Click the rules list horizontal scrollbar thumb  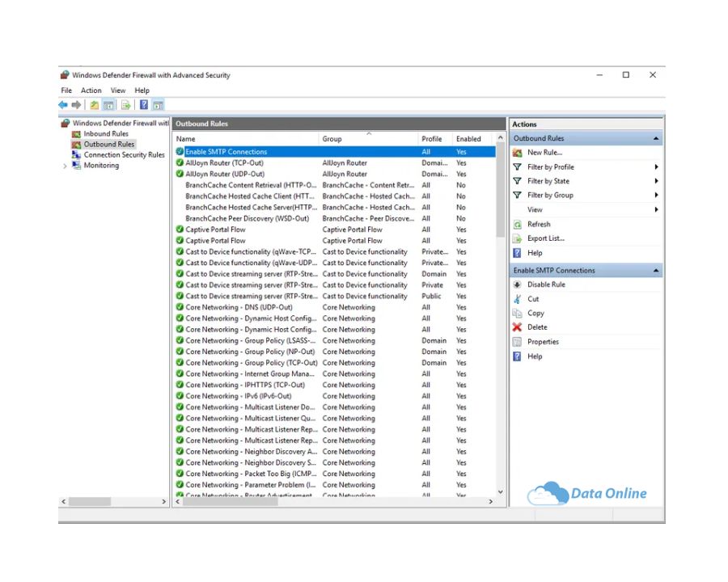(231, 501)
